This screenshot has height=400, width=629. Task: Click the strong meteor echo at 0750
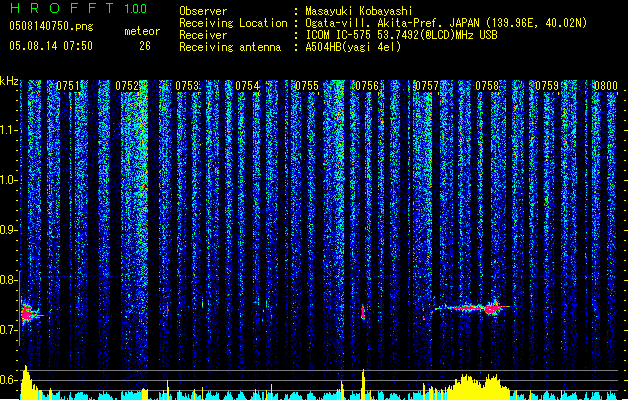27,313
